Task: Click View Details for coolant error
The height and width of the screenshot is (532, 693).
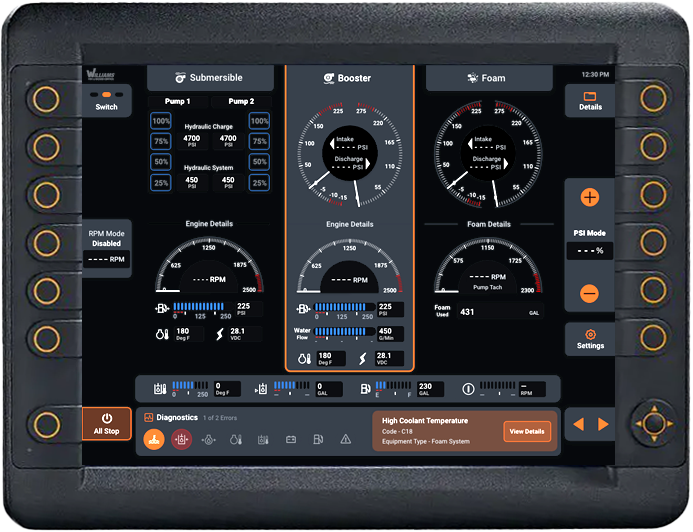Action: point(527,431)
